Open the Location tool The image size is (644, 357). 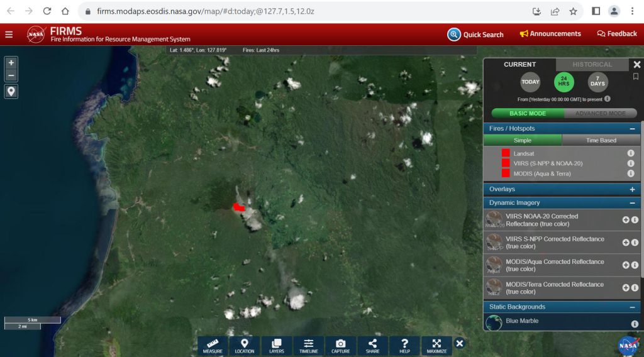pyautogui.click(x=245, y=346)
